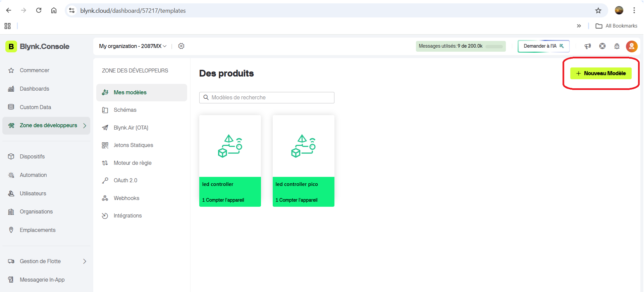Open organization settings gear icon
Image resolution: width=644 pixels, height=292 pixels.
pos(181,46)
